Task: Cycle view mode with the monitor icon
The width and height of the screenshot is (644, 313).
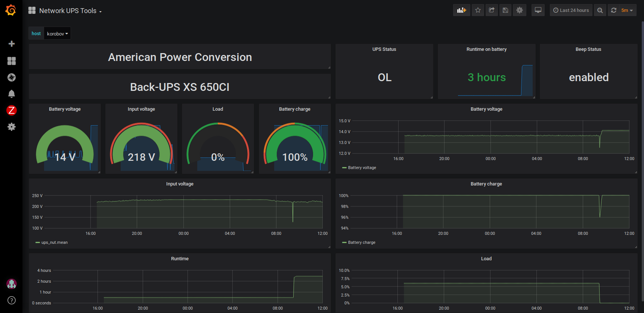Action: [x=538, y=10]
